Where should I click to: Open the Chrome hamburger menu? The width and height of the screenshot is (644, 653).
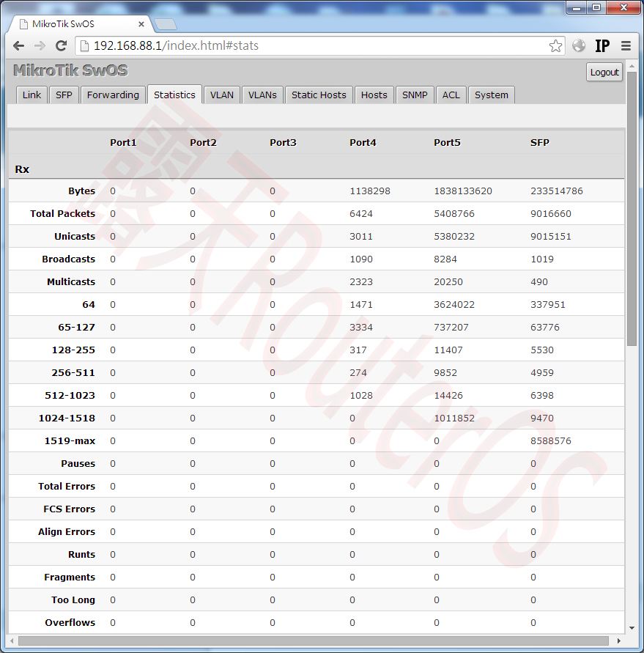[x=626, y=45]
